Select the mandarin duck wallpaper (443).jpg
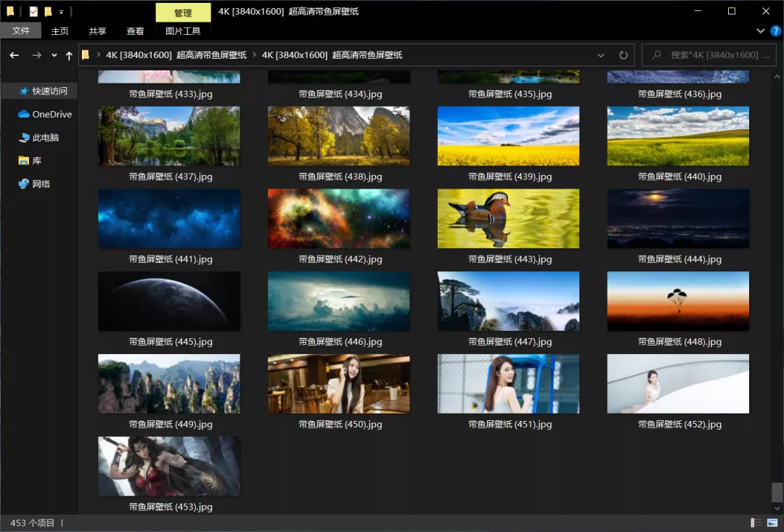This screenshot has width=784, height=532. tap(508, 219)
